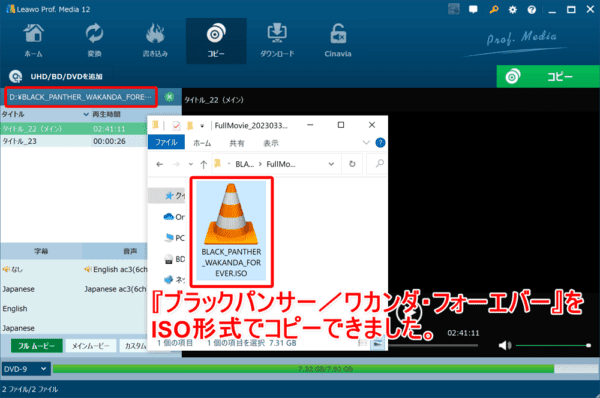This screenshot has height=398, width=600.
Task: Open Explorer recent locations dropdown
Action: point(191,164)
